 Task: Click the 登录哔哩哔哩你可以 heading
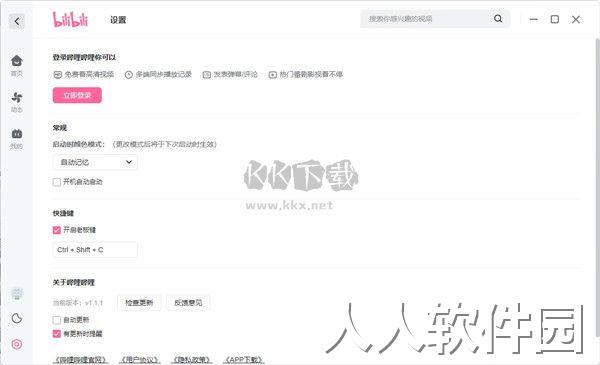click(84, 57)
